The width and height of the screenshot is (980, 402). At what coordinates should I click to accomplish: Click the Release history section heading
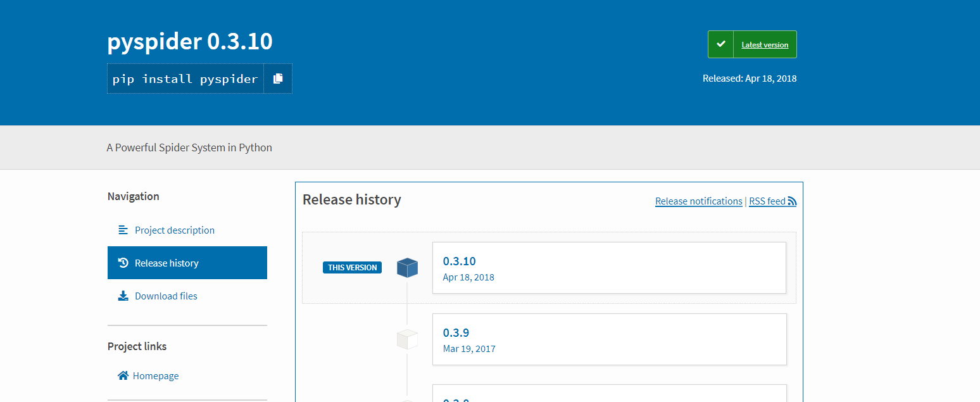click(x=352, y=200)
